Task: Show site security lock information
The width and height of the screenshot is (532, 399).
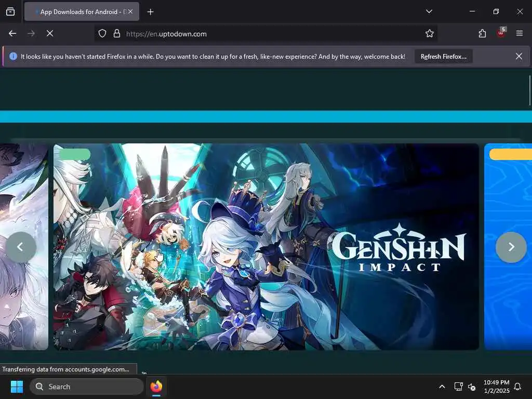Action: (x=117, y=34)
